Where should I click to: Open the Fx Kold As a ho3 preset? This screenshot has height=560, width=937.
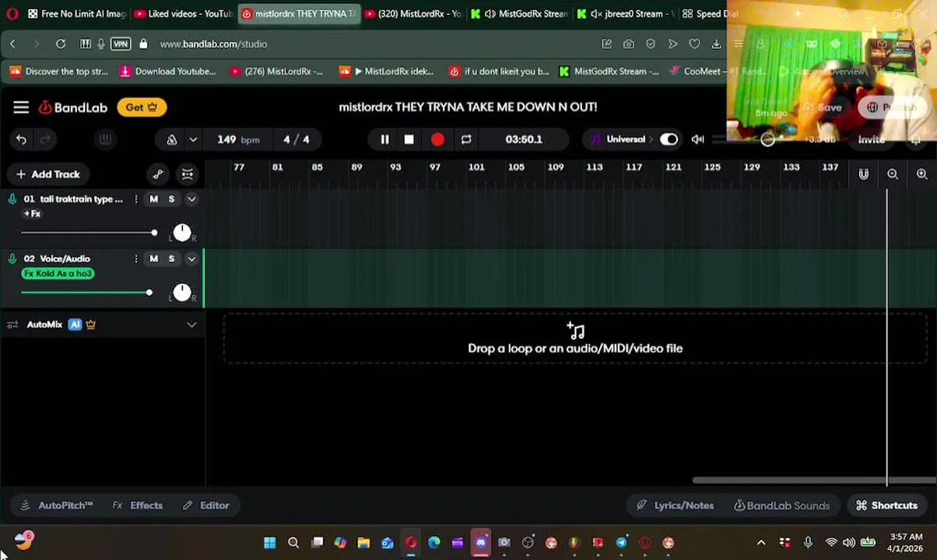58,274
